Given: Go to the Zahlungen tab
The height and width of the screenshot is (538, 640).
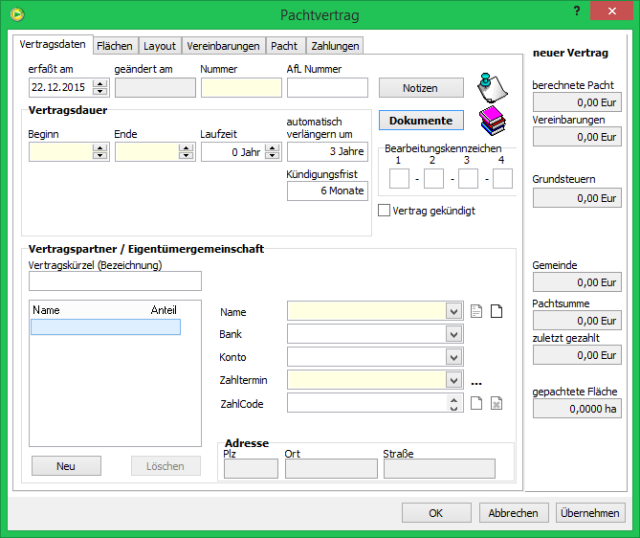Looking at the screenshot, I should [335, 46].
